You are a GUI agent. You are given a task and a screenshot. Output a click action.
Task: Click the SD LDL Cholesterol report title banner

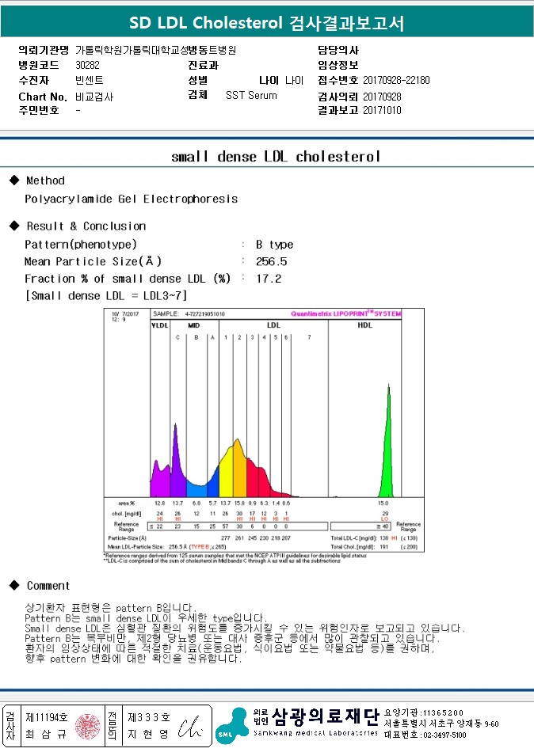(x=267, y=22)
